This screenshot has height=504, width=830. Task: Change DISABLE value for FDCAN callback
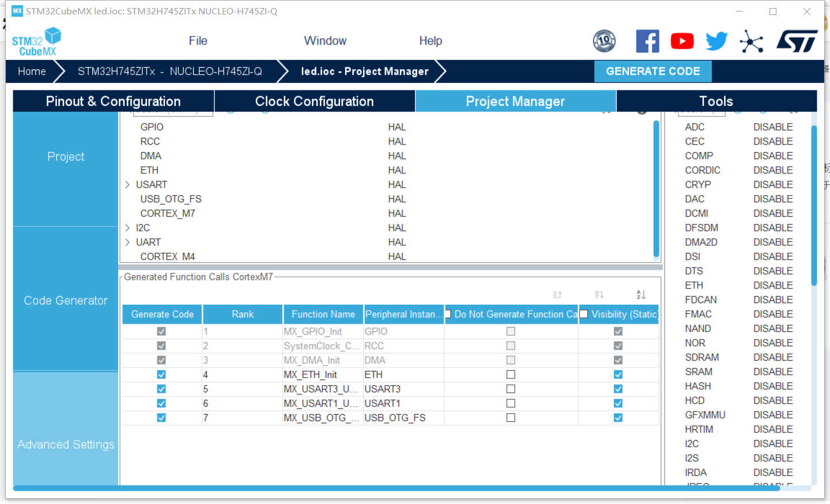point(773,300)
